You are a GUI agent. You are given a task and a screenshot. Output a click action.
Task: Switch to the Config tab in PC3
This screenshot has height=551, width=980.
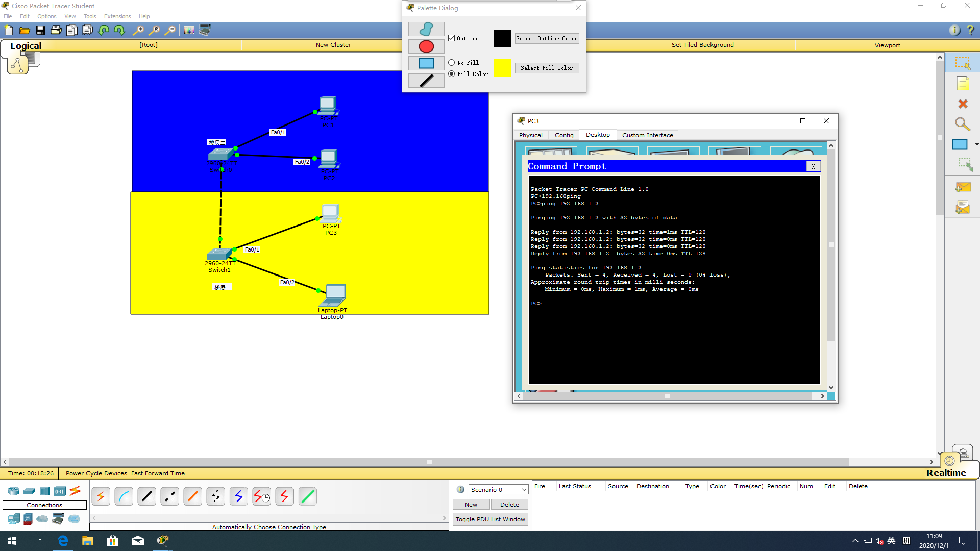pyautogui.click(x=564, y=135)
